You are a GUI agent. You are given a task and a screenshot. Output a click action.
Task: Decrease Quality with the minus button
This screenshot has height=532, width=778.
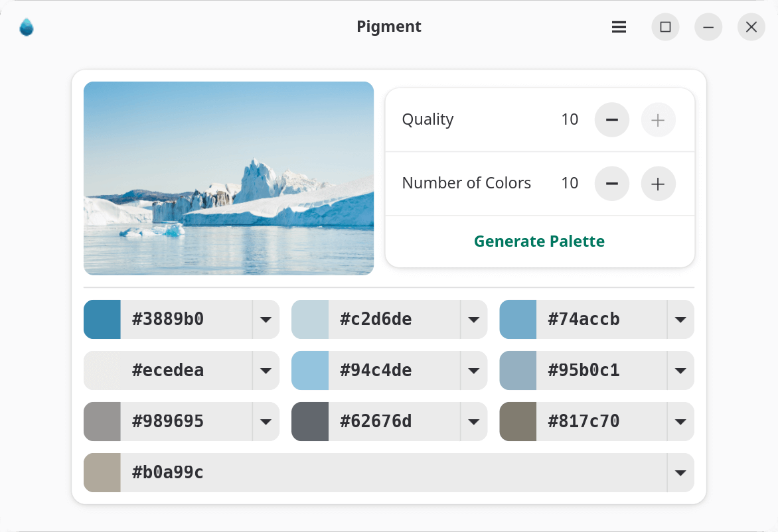click(x=612, y=120)
